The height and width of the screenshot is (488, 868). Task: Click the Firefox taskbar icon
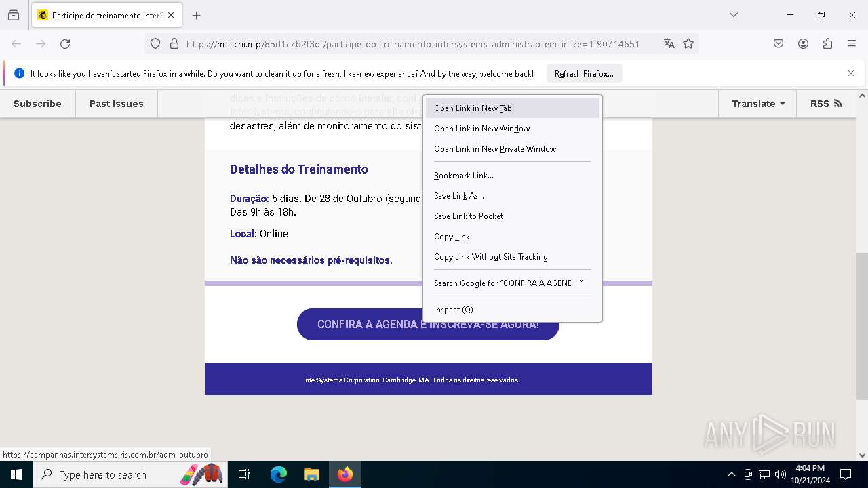click(345, 474)
